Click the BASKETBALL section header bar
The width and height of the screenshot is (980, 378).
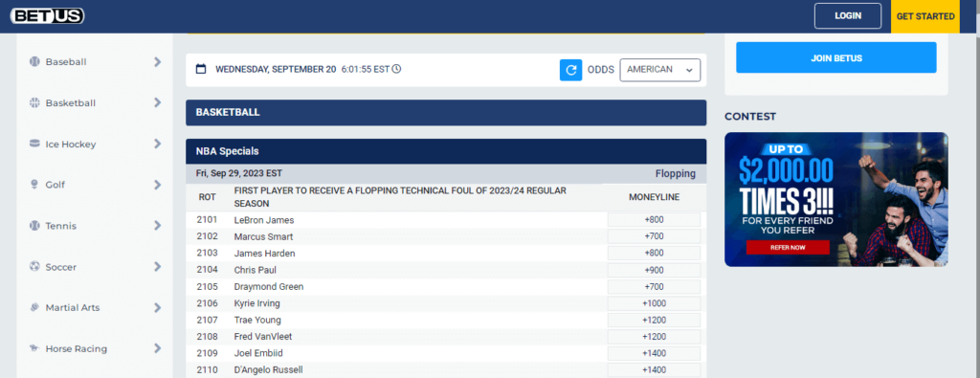(446, 113)
